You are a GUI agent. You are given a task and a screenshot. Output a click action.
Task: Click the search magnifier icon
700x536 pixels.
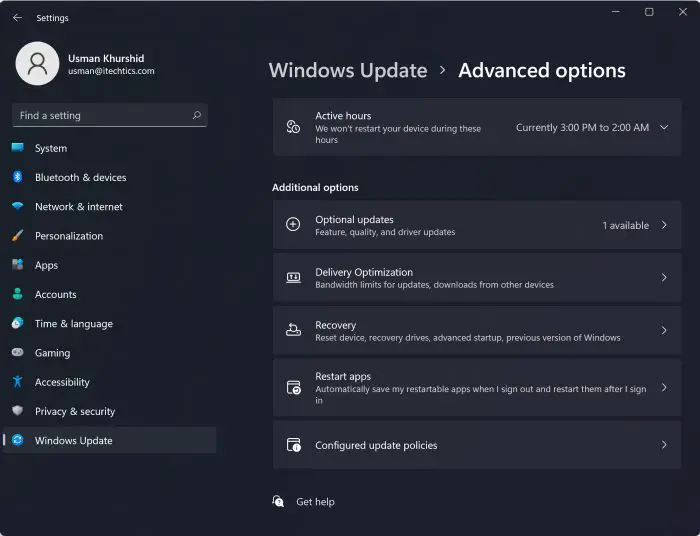196,115
